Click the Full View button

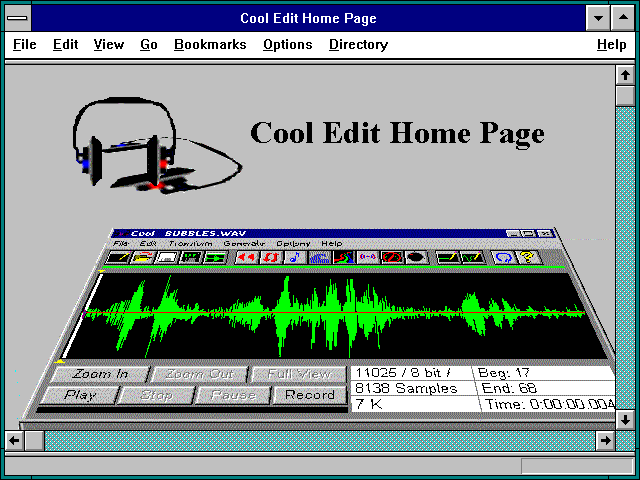(299, 374)
